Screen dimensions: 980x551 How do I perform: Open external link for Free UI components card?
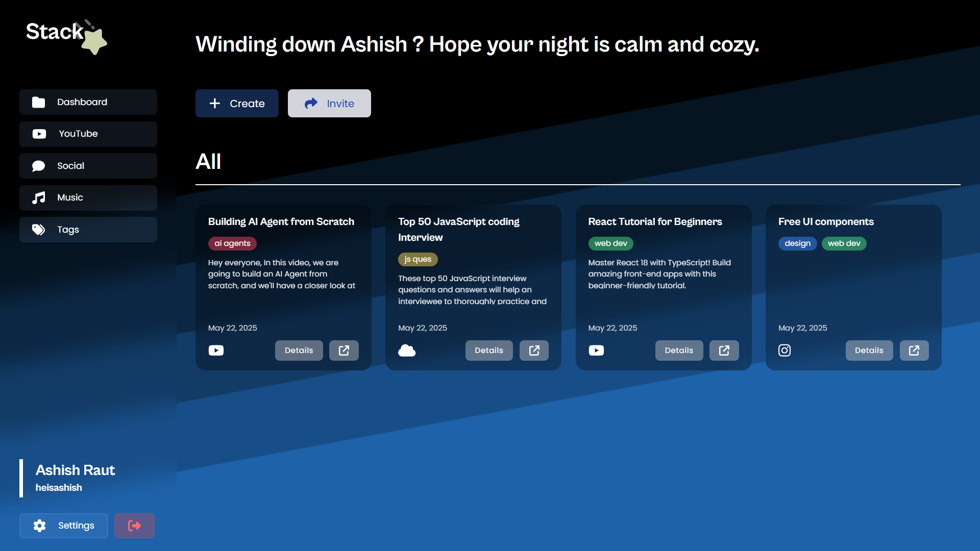(x=914, y=350)
